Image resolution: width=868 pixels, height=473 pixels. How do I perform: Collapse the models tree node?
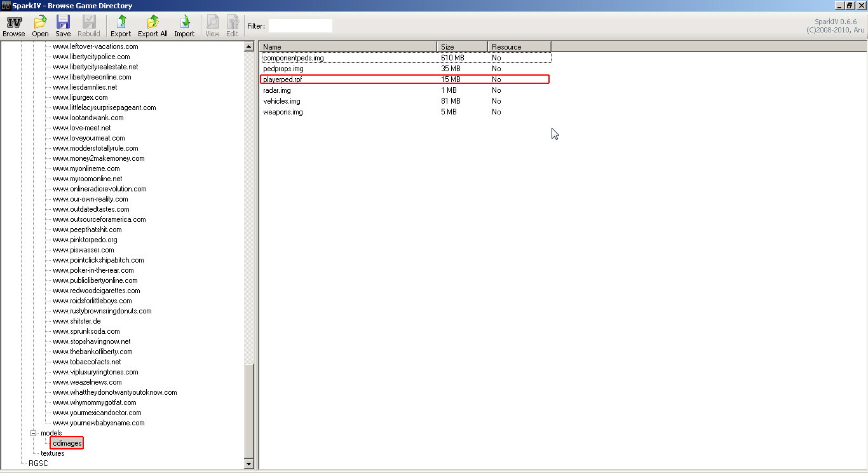[x=34, y=433]
